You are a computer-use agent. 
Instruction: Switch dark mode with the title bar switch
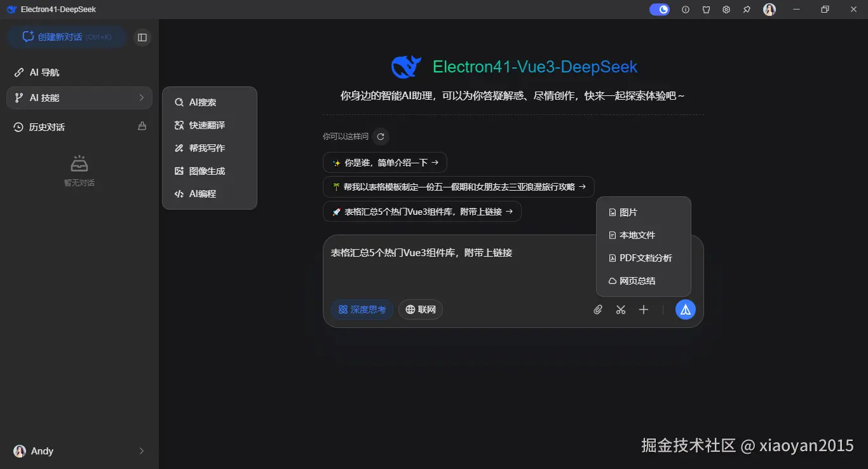click(659, 9)
